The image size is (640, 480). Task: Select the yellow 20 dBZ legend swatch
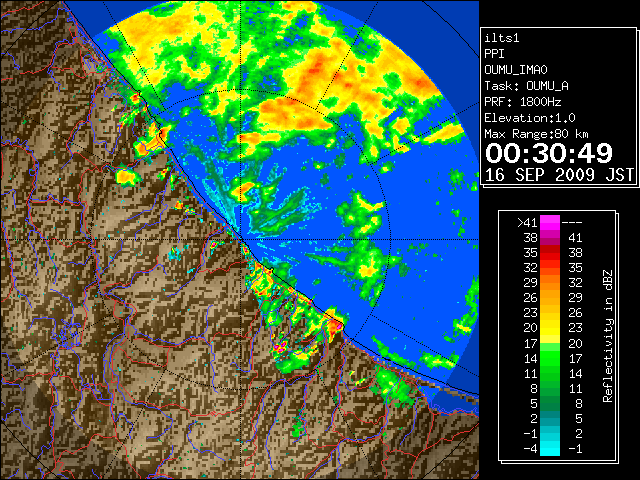coord(550,328)
